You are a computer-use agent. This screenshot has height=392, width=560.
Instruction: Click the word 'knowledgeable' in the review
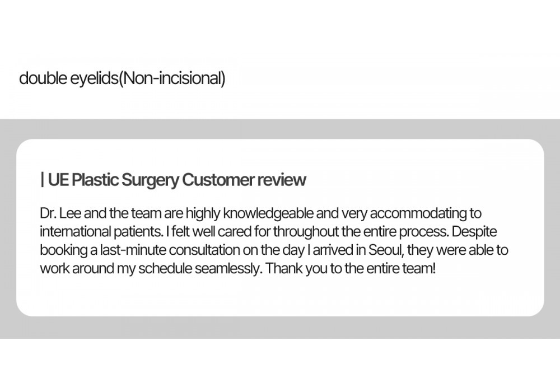tap(268, 213)
